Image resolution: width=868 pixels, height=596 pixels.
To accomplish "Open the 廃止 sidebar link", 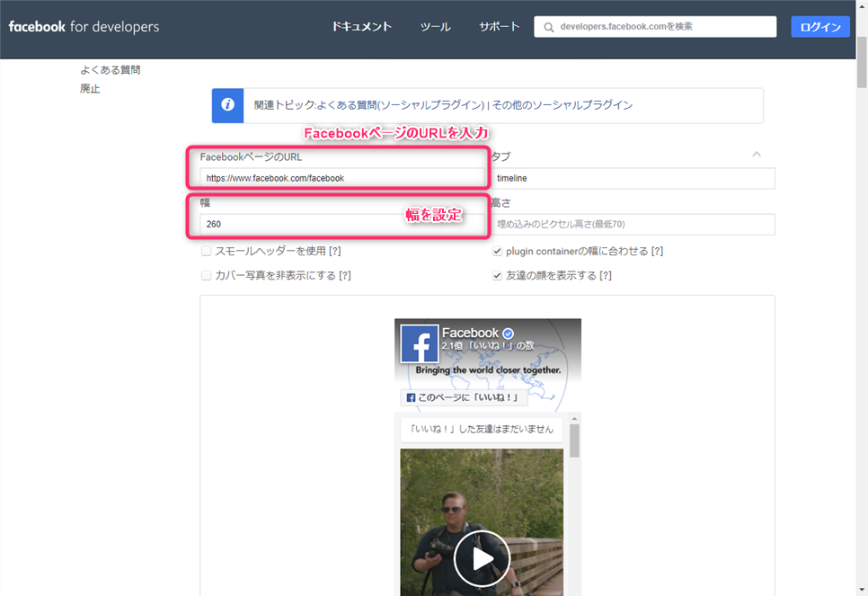I will [90, 89].
